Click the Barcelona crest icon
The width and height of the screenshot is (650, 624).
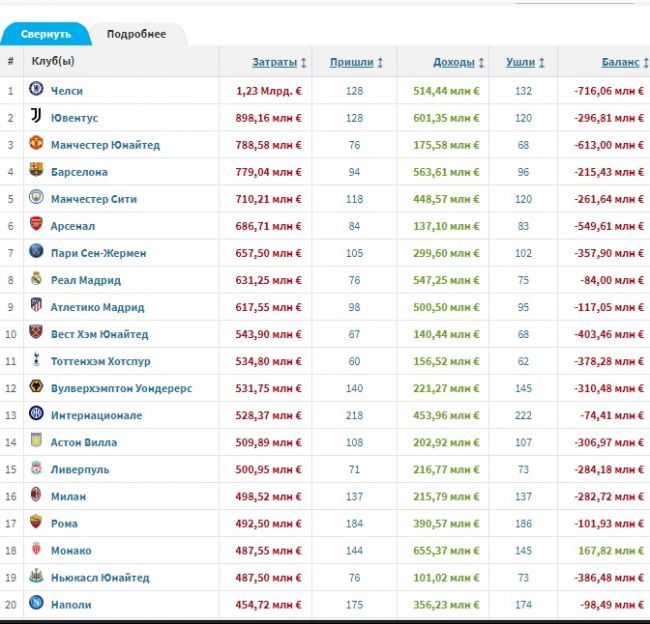click(x=36, y=170)
